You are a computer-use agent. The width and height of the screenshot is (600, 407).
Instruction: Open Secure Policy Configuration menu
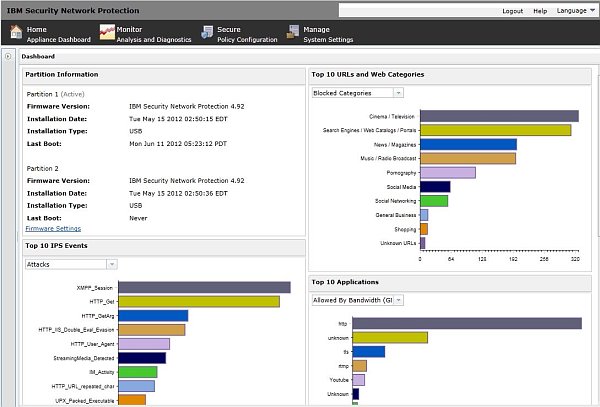pos(247,34)
